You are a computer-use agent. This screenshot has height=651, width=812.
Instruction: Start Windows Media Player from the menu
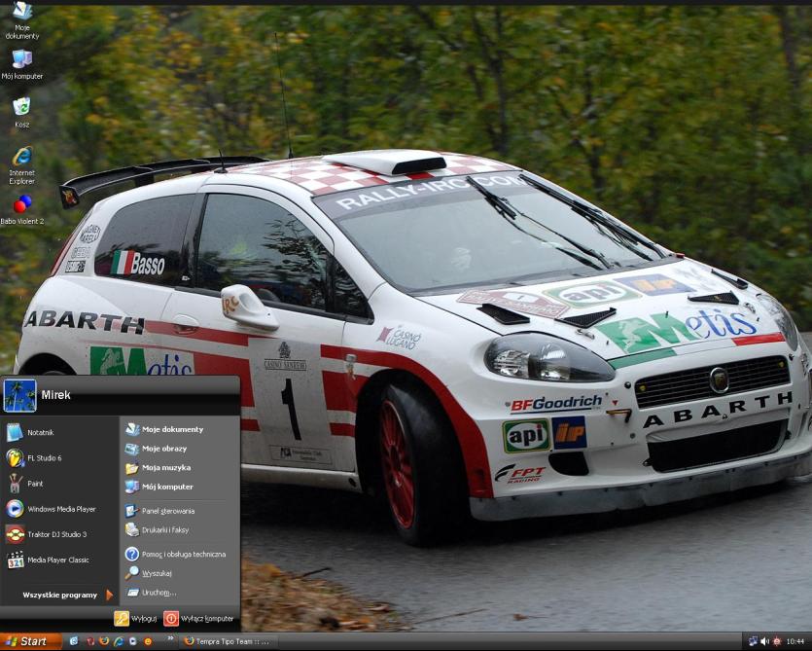click(x=59, y=509)
